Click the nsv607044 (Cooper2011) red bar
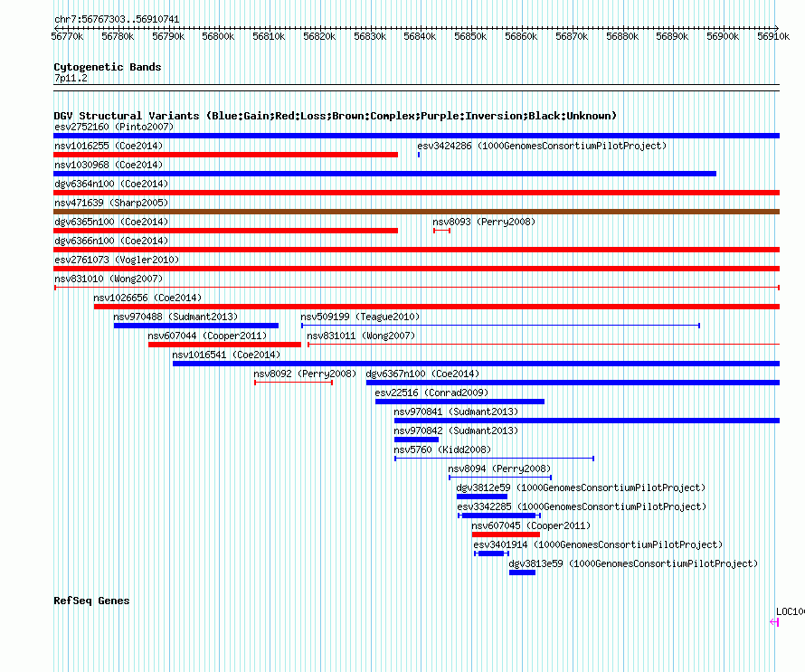This screenshot has height=672, width=805. click(x=224, y=345)
